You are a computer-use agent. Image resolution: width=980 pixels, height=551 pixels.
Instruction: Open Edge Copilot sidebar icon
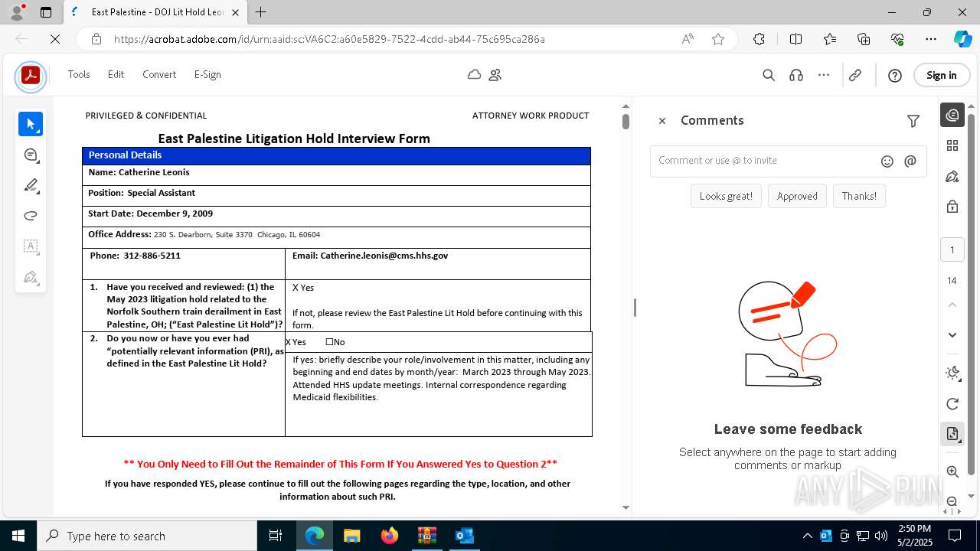point(962,39)
